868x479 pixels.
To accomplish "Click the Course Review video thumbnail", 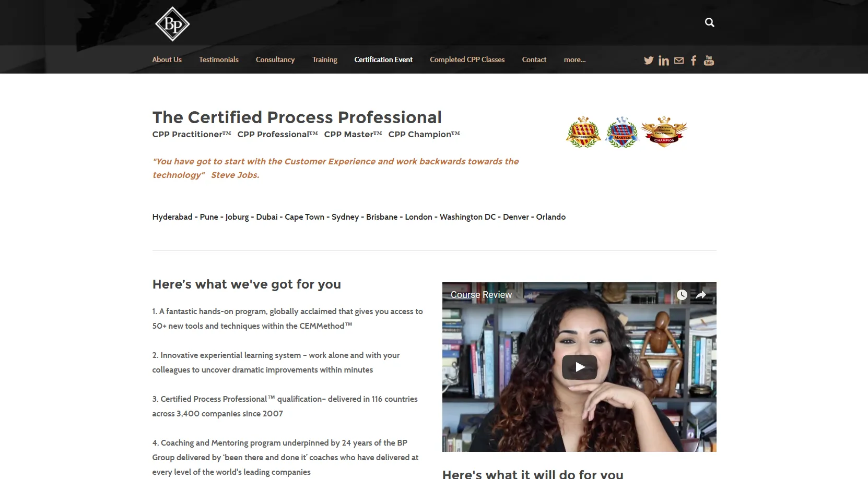I will click(x=579, y=367).
